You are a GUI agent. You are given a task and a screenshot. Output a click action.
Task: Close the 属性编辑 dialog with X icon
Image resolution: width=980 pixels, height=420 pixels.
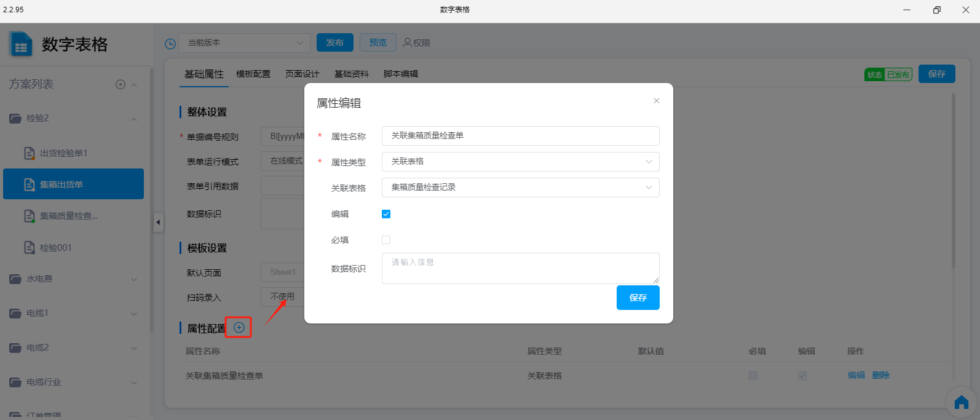click(x=657, y=101)
